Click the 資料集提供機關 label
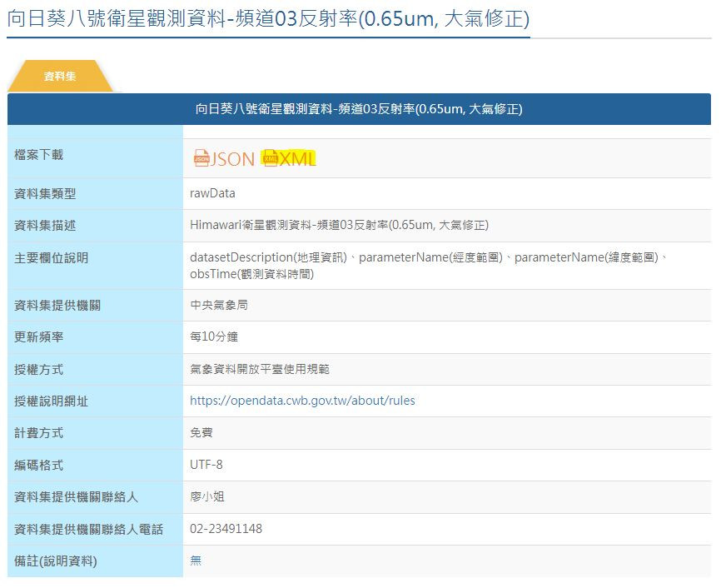 [x=57, y=305]
